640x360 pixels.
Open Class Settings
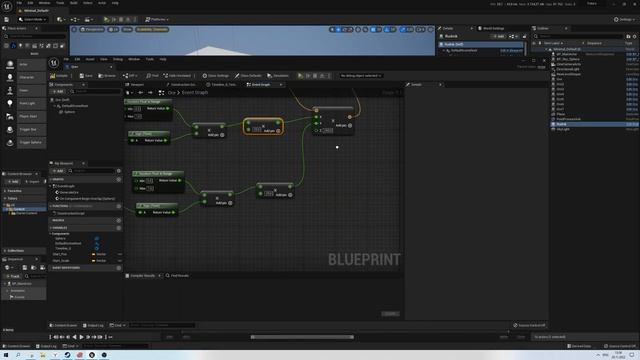click(x=216, y=76)
